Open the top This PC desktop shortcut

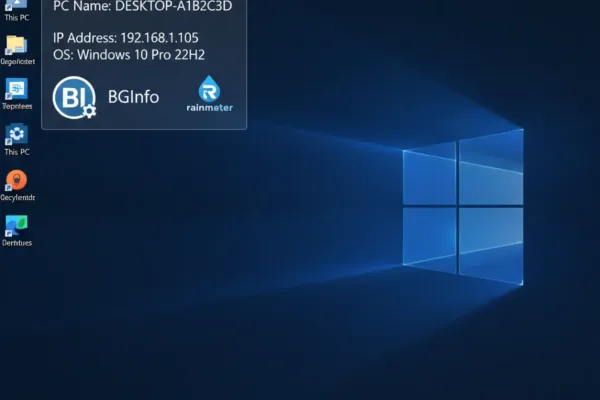point(17,9)
